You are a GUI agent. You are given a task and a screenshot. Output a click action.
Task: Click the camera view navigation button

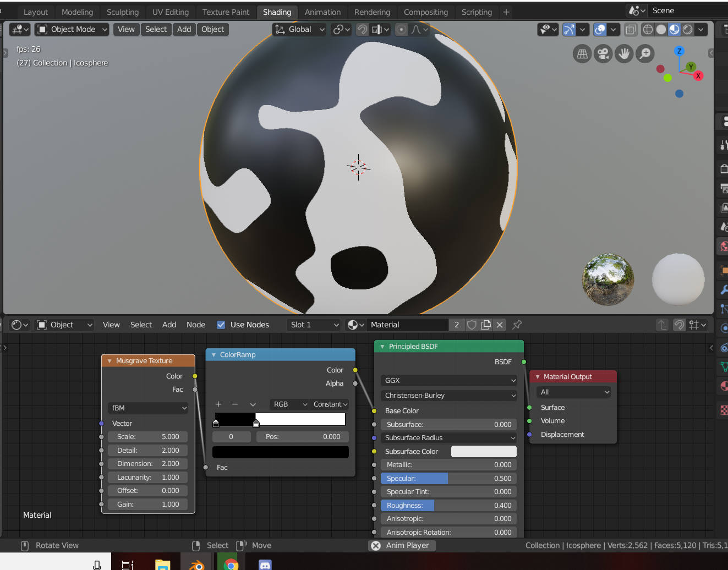(603, 54)
